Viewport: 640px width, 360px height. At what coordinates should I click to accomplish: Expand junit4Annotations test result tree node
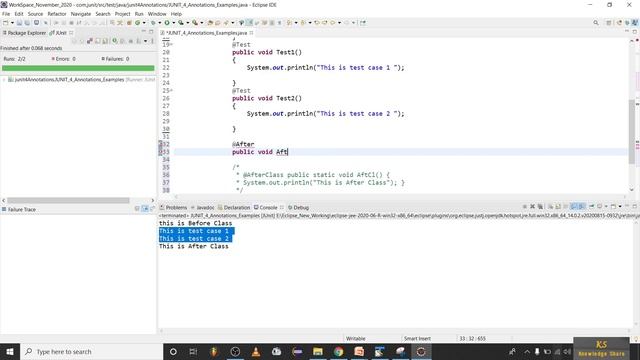[4, 80]
